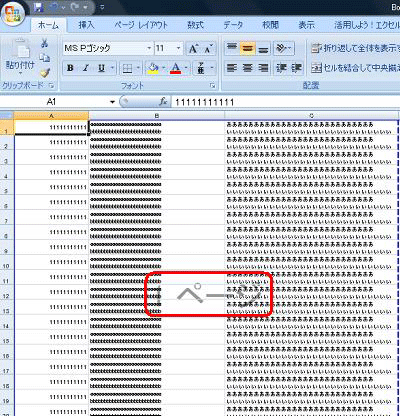Decrease the indent
Image resolution: width=400 pixels, height=416 pixels.
tap(281, 68)
